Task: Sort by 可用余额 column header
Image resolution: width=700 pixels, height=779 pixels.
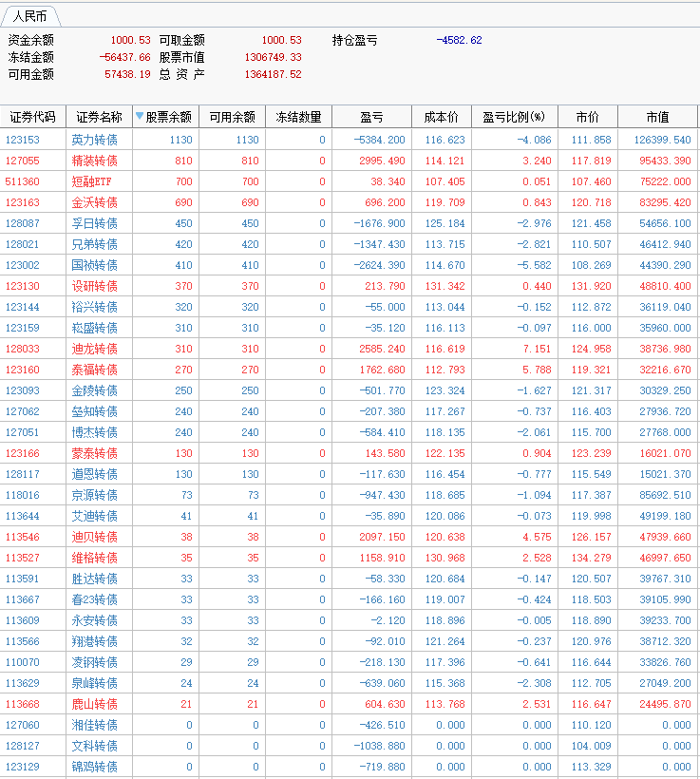Action: [x=233, y=117]
